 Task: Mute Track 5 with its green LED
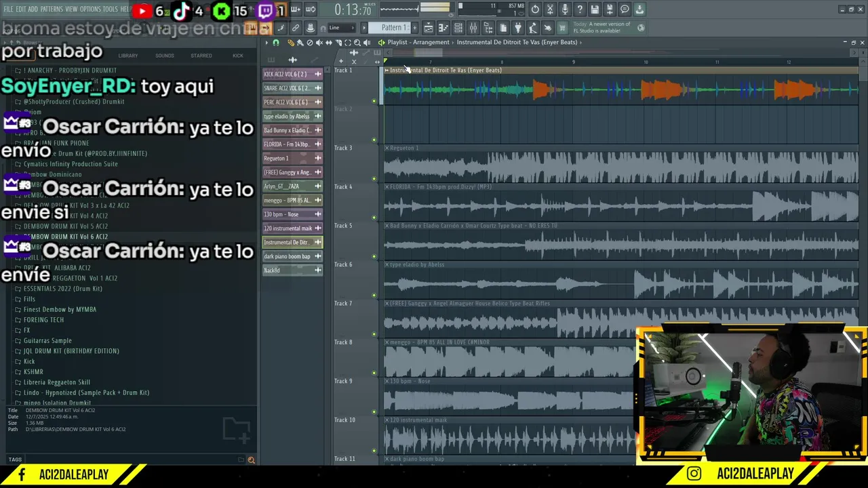pos(374,257)
